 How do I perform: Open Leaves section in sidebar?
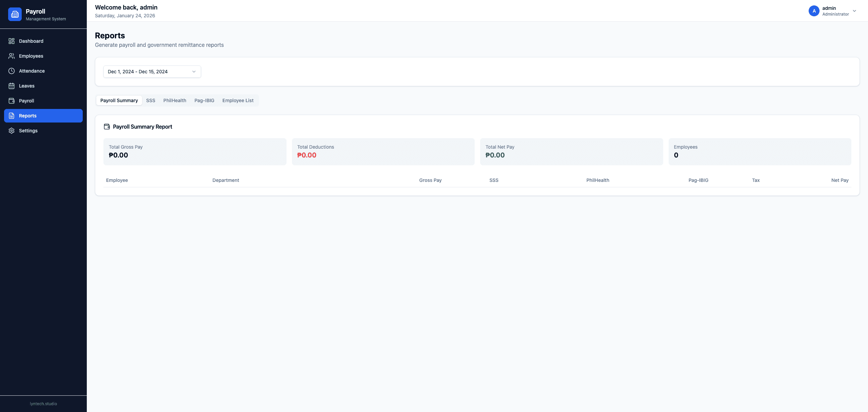(43, 86)
